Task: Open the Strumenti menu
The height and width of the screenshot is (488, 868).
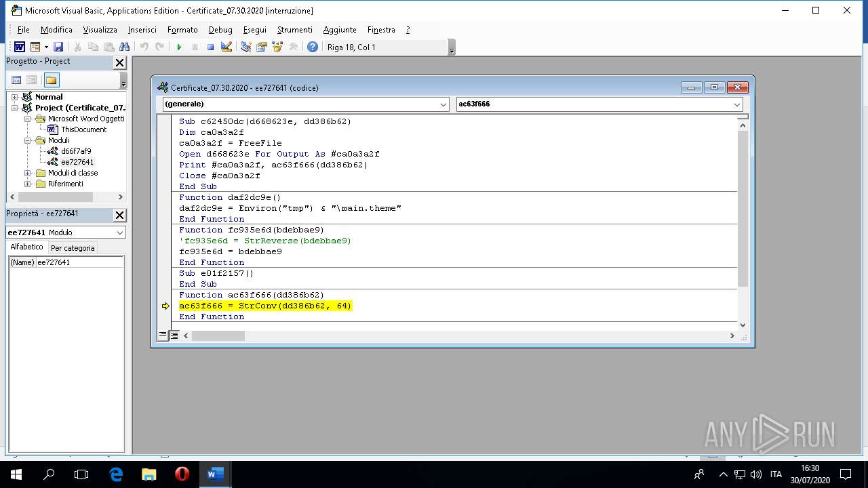Action: pyautogui.click(x=295, y=30)
